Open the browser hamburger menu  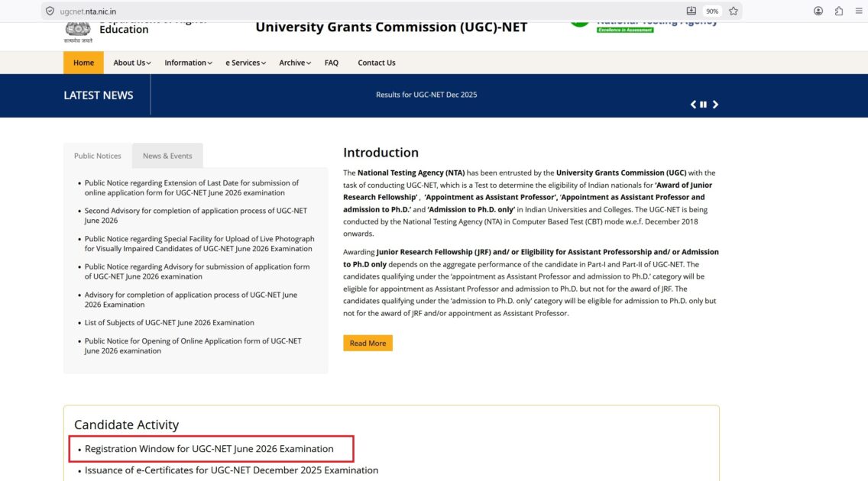point(859,11)
